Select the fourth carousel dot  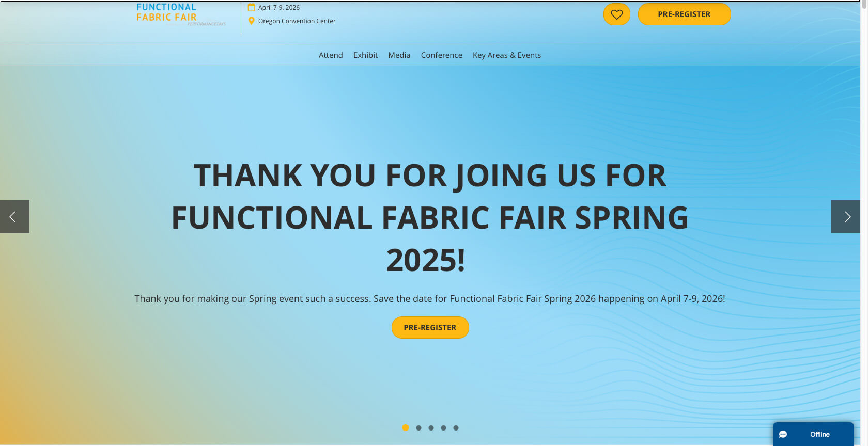[x=443, y=428]
